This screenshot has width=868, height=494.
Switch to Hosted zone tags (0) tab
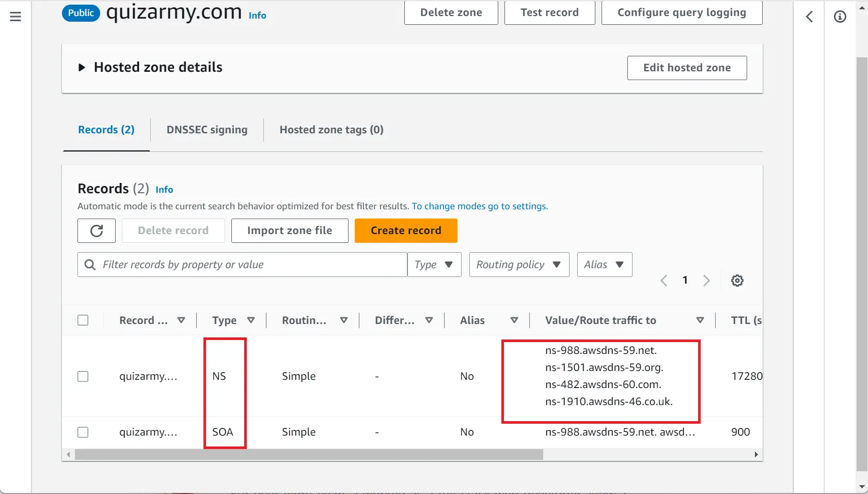332,130
